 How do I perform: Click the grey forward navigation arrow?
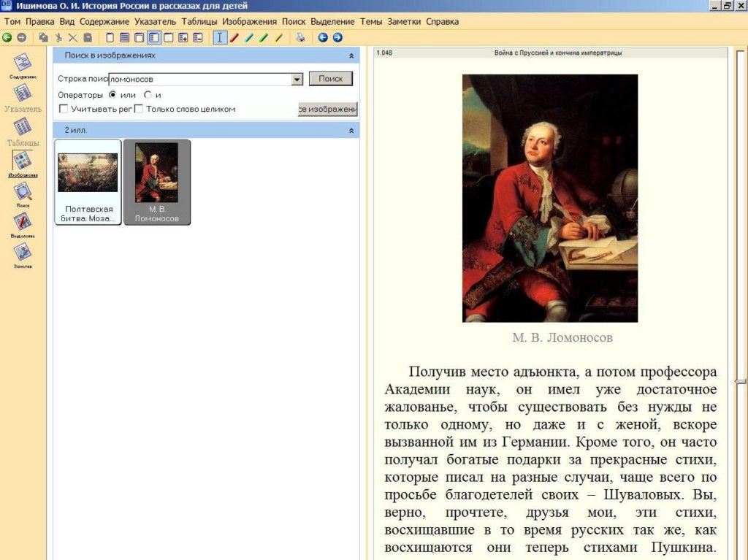tap(21, 38)
